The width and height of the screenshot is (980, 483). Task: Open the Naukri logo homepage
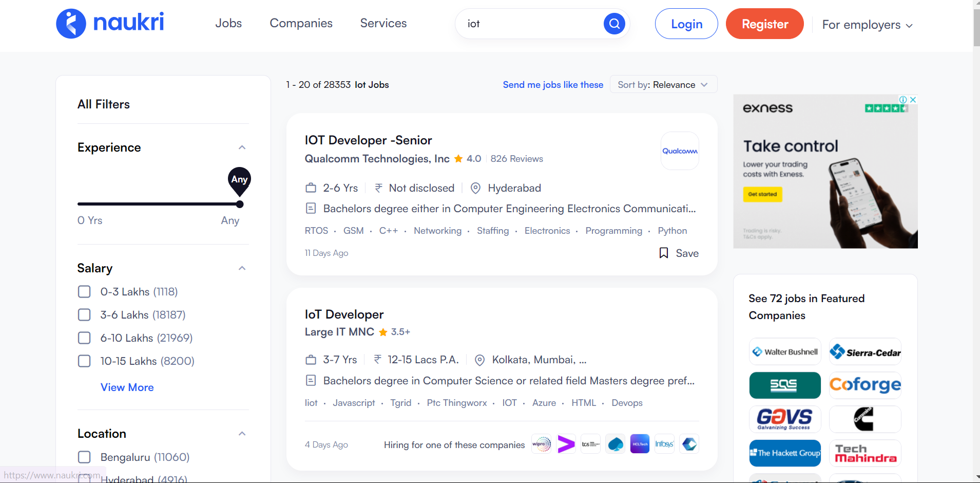coord(110,24)
